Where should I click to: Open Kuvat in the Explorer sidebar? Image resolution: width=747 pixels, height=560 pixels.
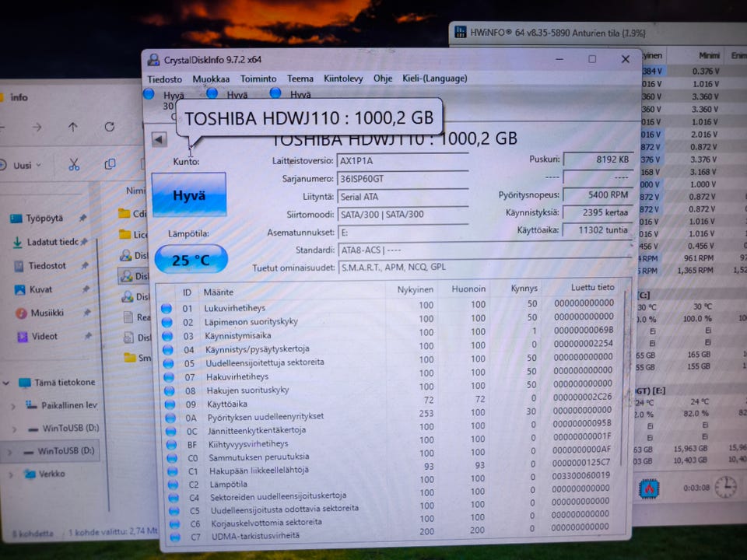click(40, 289)
